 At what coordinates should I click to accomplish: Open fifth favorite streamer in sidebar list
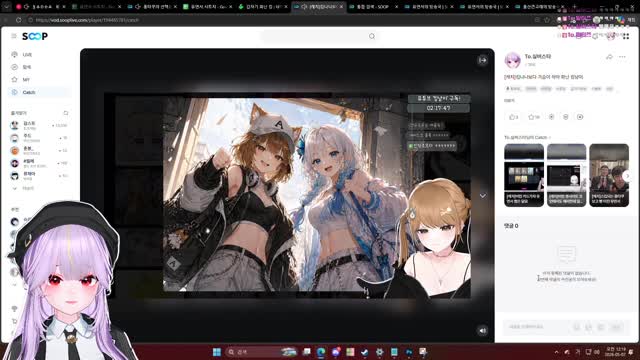pyautogui.click(x=39, y=176)
